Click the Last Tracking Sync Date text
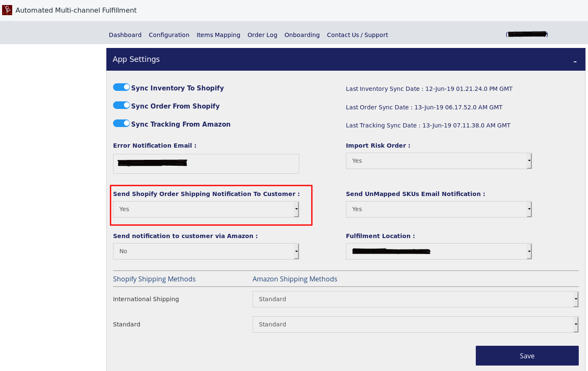Screen dimensions: 588x371 (428, 125)
